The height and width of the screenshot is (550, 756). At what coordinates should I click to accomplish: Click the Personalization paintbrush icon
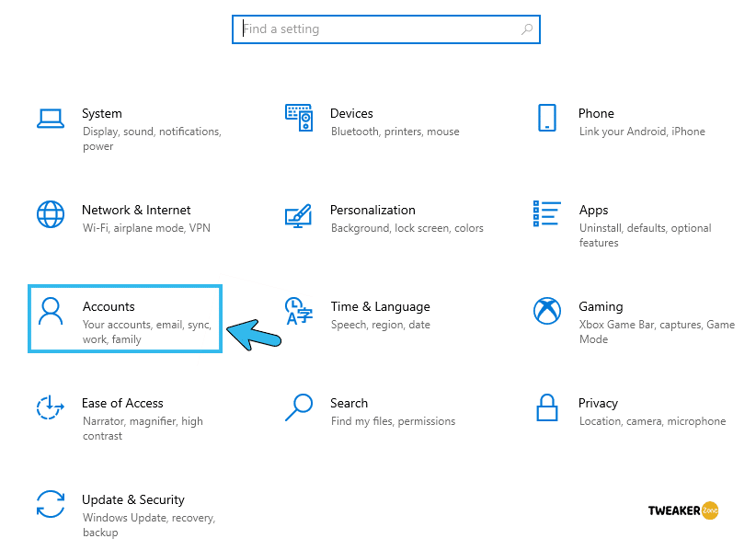coord(299,215)
